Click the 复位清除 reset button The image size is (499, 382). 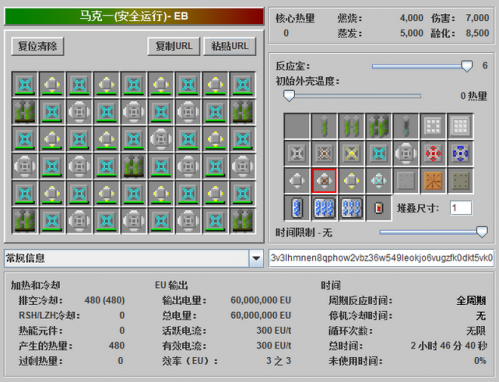[37, 46]
